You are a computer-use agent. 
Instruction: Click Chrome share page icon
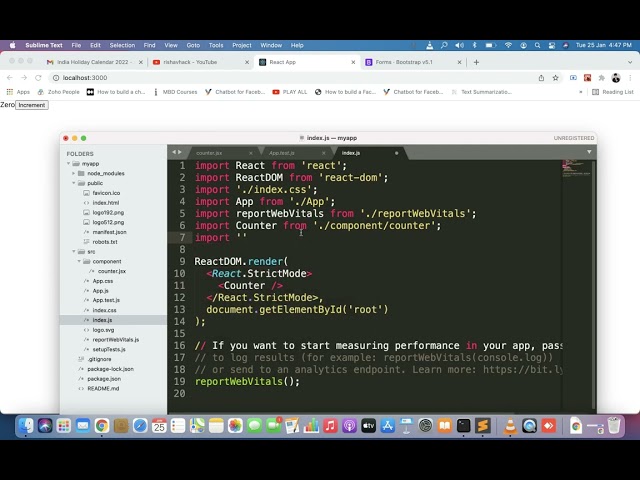tap(541, 78)
